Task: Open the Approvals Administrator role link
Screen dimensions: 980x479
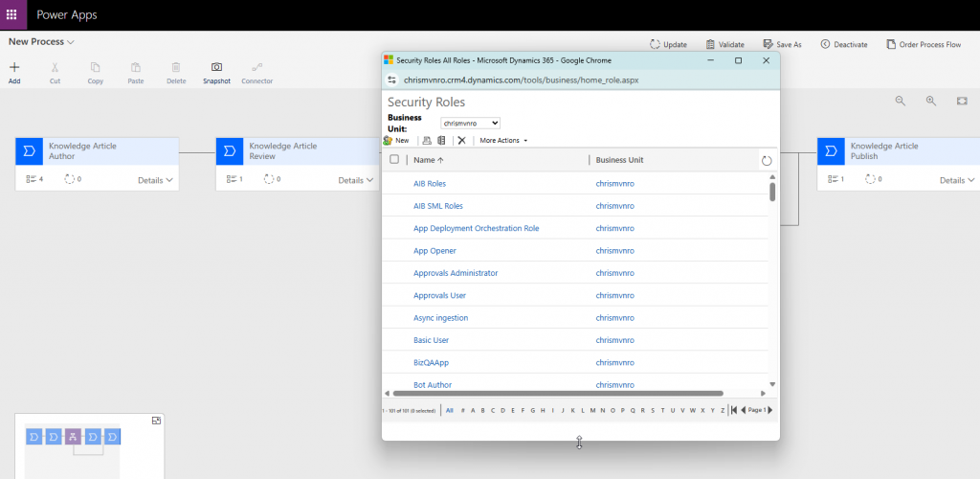Action: [455, 273]
